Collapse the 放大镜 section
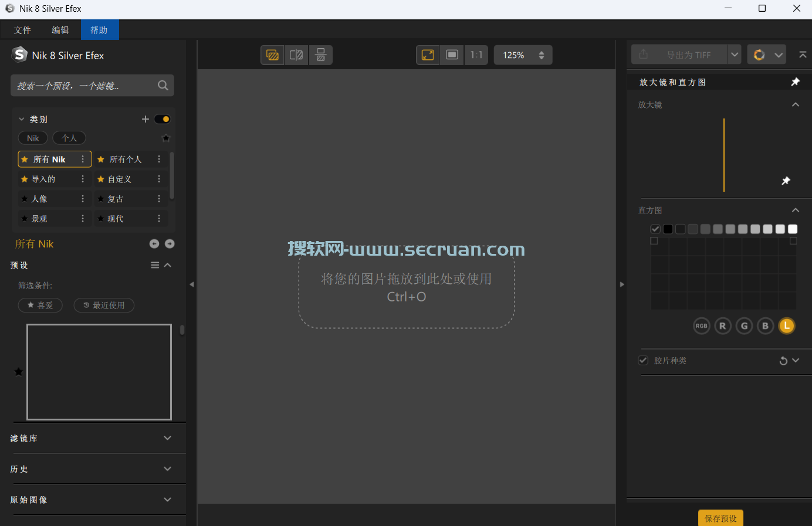 (796, 104)
